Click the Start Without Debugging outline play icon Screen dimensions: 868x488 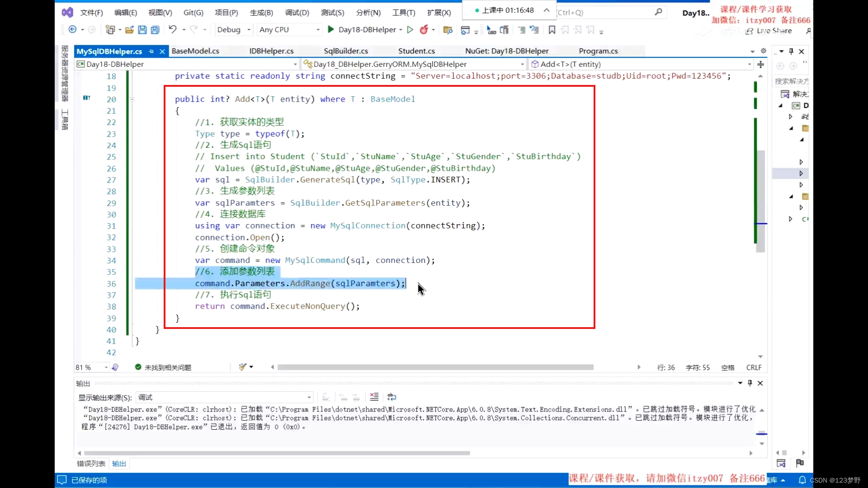pos(410,29)
